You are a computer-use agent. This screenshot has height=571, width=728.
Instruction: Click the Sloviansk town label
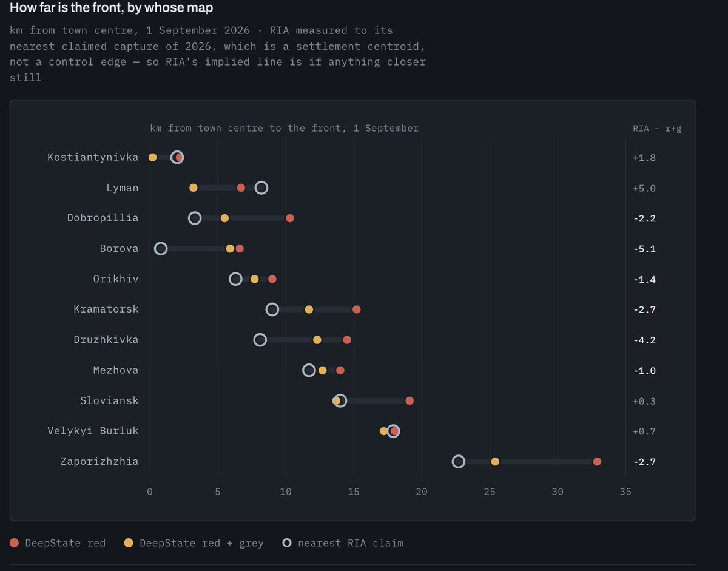point(109,400)
